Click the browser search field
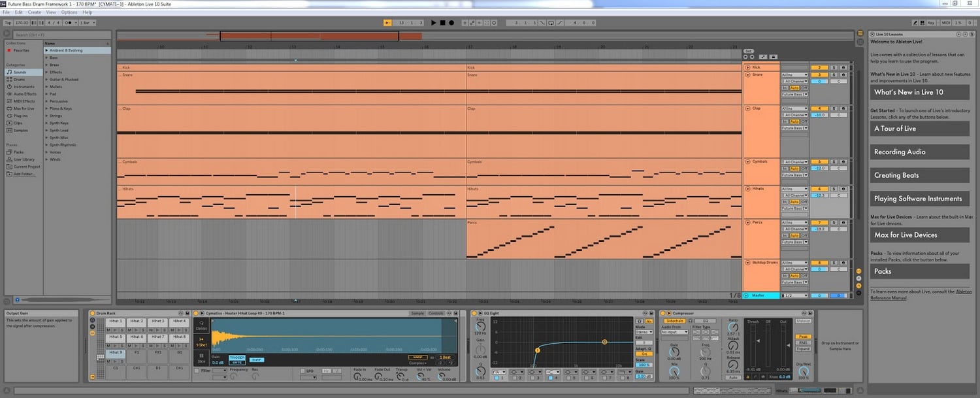The image size is (980, 398). point(61,35)
